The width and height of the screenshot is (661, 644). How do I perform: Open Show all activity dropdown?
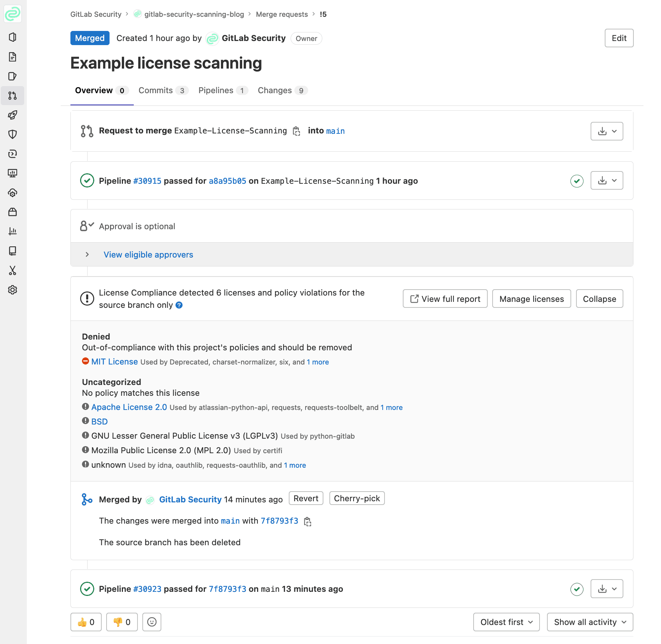(x=589, y=622)
